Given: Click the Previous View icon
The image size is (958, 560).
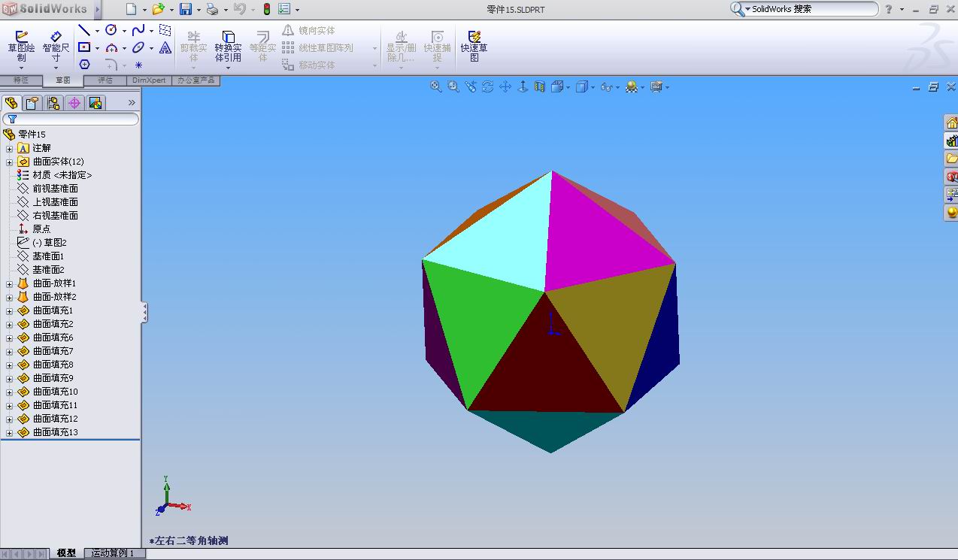Looking at the screenshot, I should 471,87.
